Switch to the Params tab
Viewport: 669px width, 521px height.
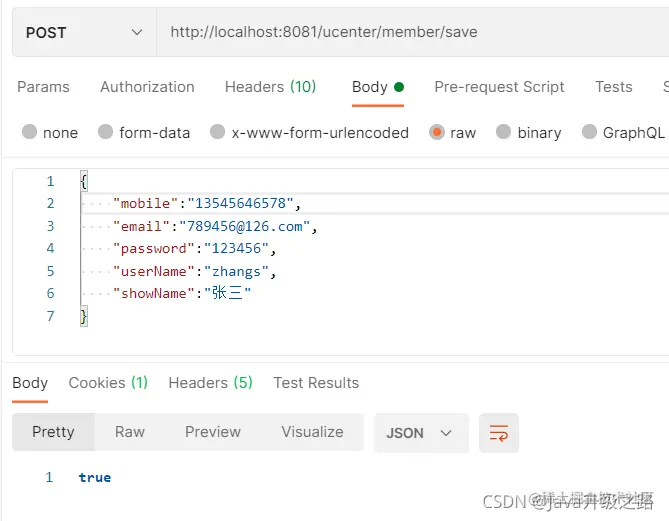43,87
